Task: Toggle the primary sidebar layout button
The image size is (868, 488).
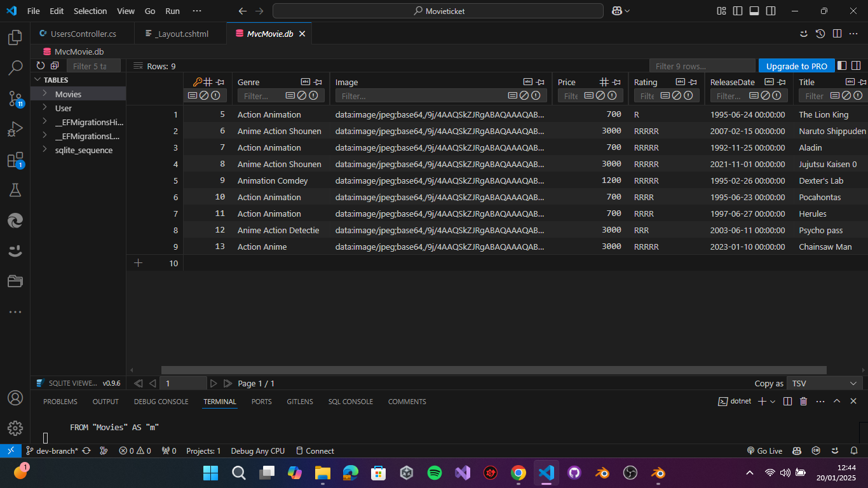Action: click(738, 11)
